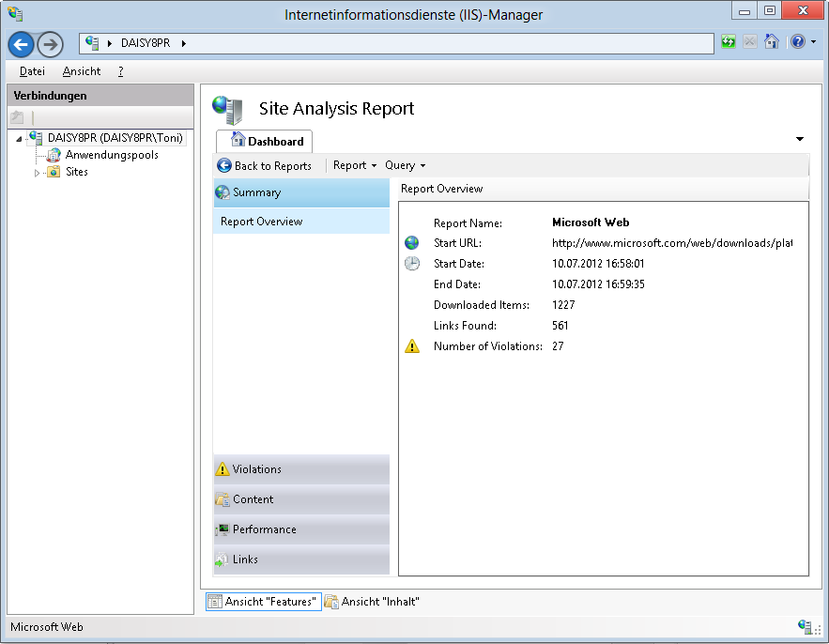The image size is (829, 644).
Task: Collapse the DAISY8PR server node
Action: coord(20,139)
